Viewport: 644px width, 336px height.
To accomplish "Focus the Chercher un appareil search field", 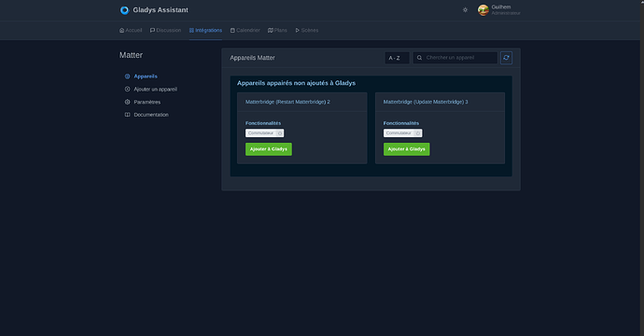I will pyautogui.click(x=455, y=58).
